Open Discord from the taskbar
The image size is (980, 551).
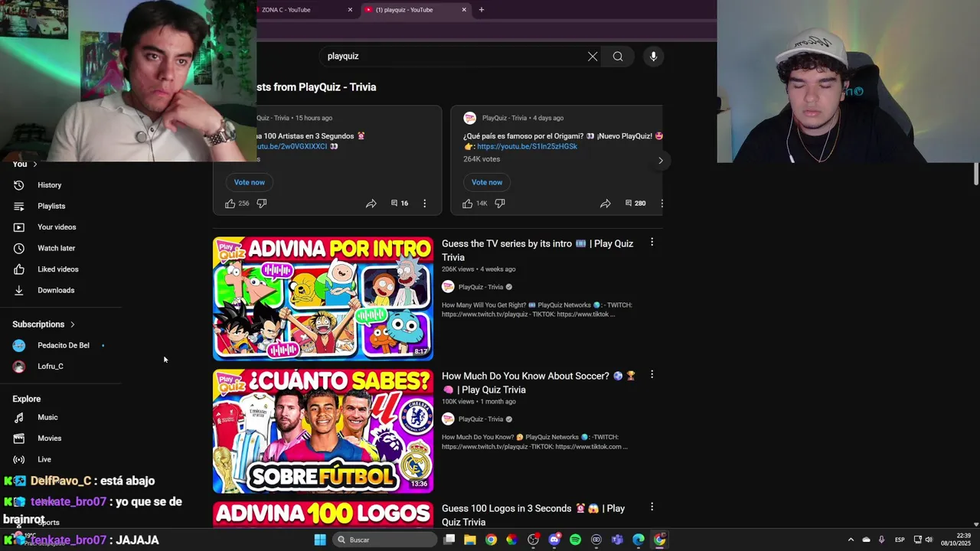554,540
